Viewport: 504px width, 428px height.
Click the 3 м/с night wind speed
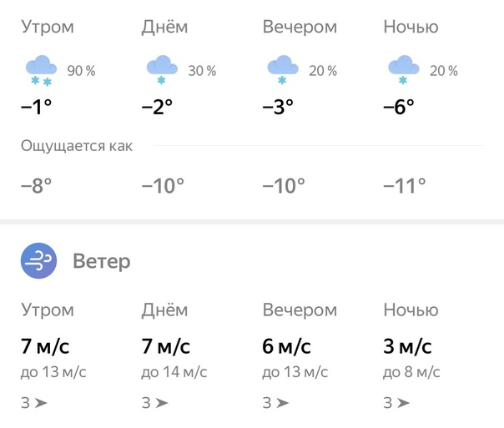pos(407,345)
